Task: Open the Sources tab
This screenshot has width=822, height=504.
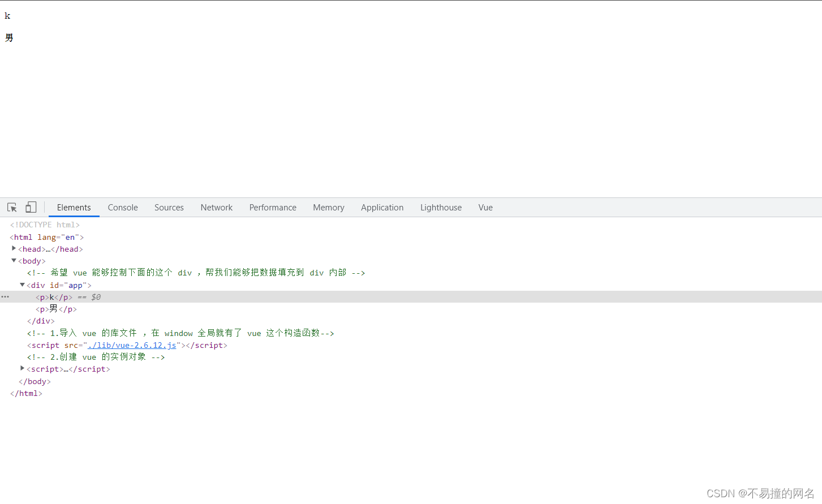Action: pos(169,208)
